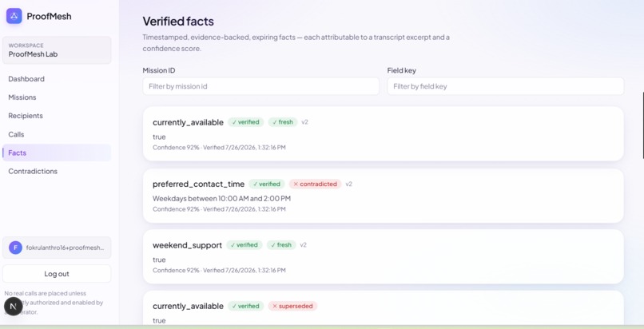Screen dimensions: 644x329
Task: Click the superseded badge on currently_available
Action: point(292,306)
